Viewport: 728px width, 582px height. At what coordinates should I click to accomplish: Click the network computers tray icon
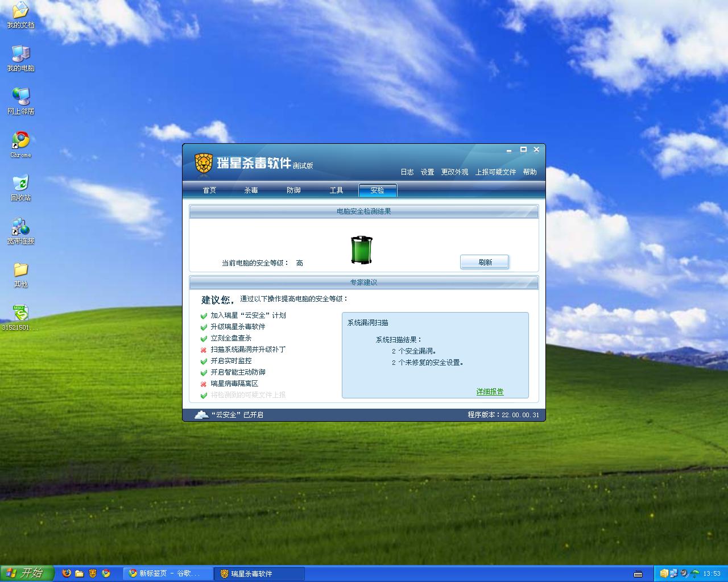pos(674,573)
